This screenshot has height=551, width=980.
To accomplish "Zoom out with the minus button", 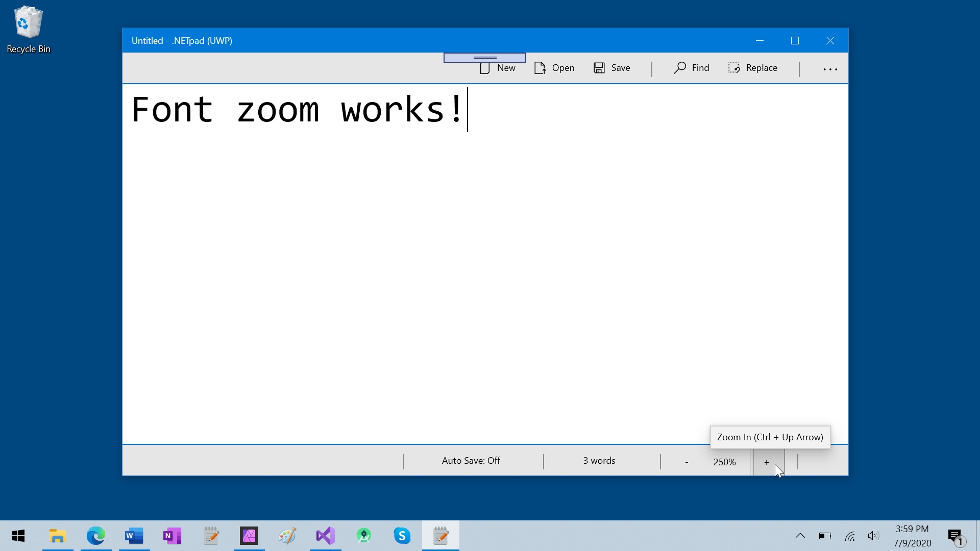I will point(687,462).
